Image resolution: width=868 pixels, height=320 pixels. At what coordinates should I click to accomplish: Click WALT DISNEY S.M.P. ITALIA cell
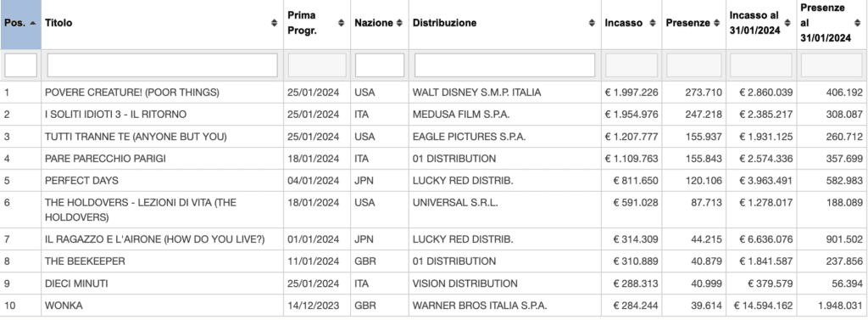(476, 93)
